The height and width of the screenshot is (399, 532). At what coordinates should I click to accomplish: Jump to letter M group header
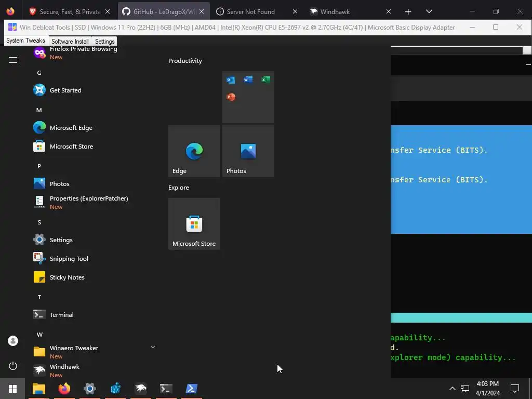(x=39, y=110)
